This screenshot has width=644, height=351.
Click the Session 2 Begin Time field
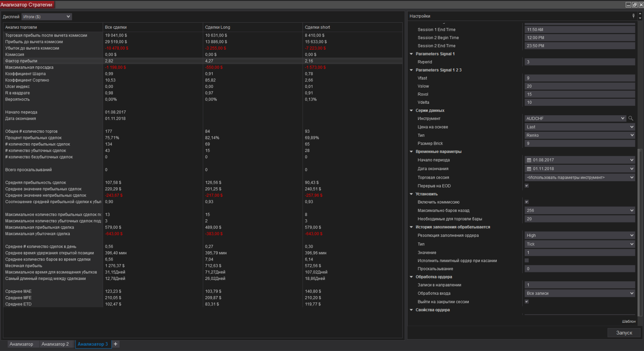point(580,38)
